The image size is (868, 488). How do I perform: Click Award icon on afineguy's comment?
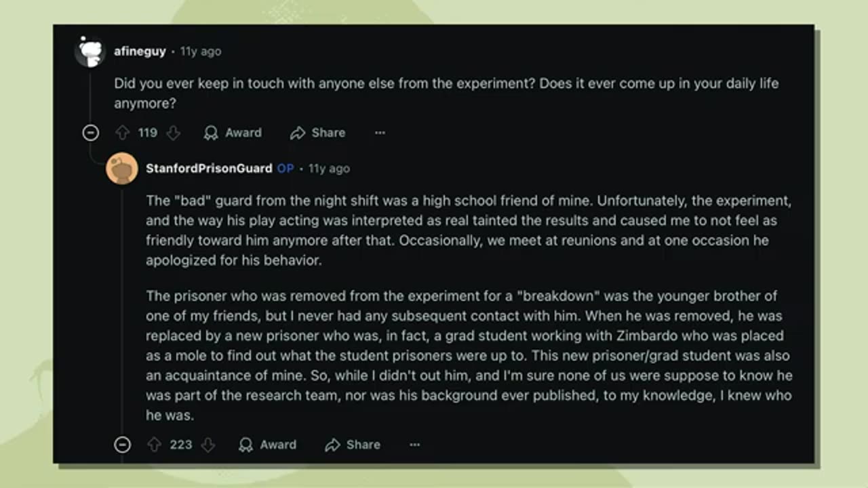coord(211,133)
